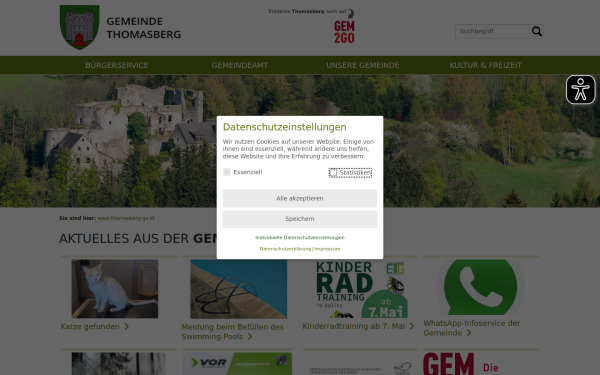Open the WhatsApp logo thumbnail

click(x=481, y=288)
